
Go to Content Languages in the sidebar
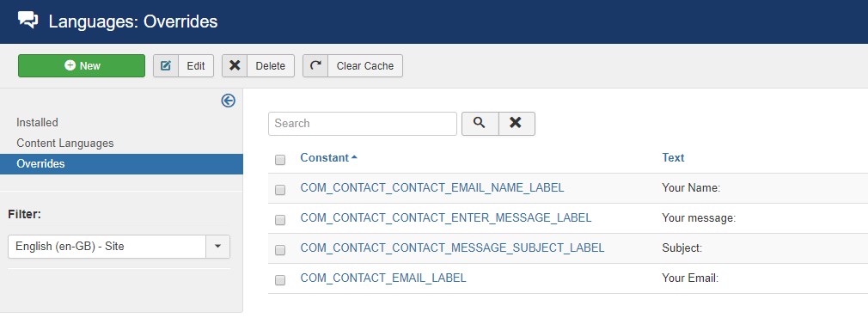click(x=64, y=143)
